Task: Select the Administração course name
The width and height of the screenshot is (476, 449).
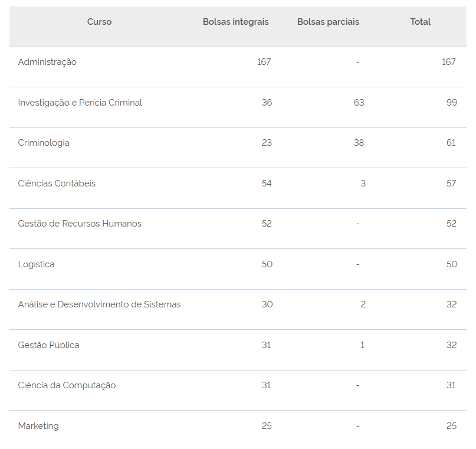Action: pos(47,62)
